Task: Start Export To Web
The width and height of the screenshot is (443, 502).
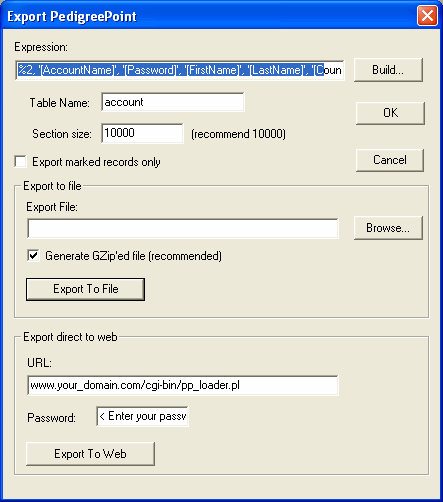Action: (x=90, y=454)
